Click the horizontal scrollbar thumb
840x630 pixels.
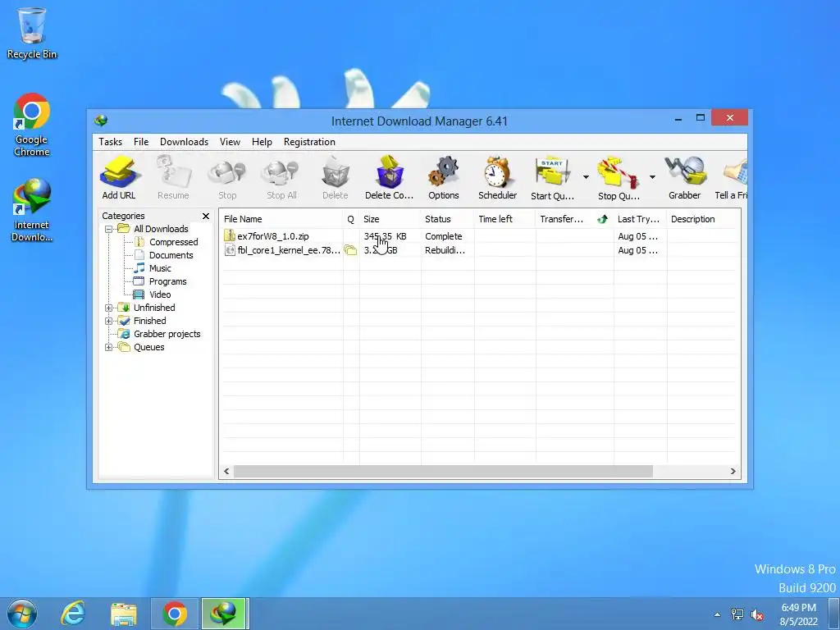[443, 472]
